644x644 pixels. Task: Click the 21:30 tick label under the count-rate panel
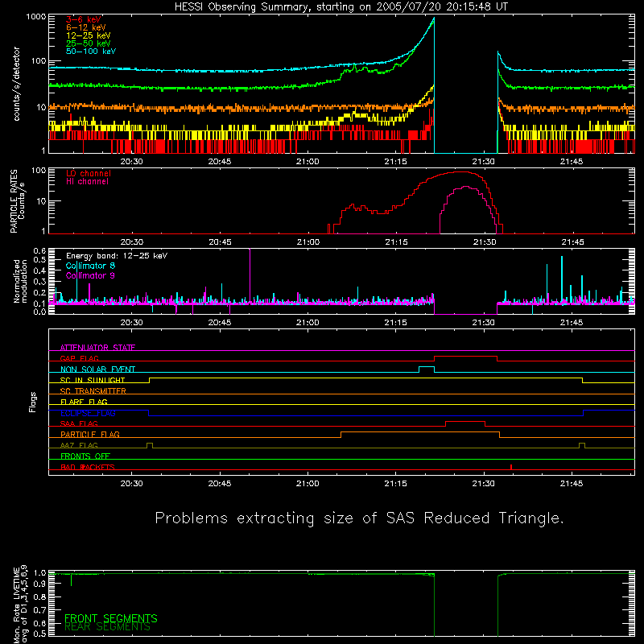(484, 162)
